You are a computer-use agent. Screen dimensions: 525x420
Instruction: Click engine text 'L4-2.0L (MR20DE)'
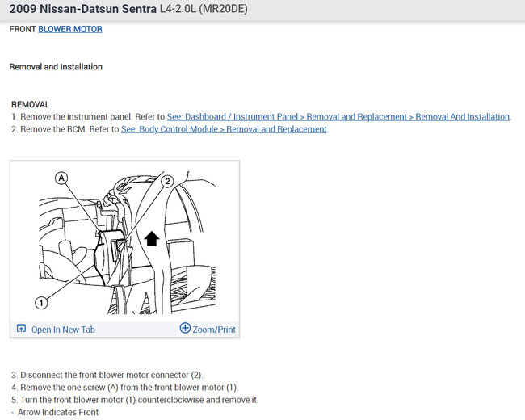coord(204,9)
